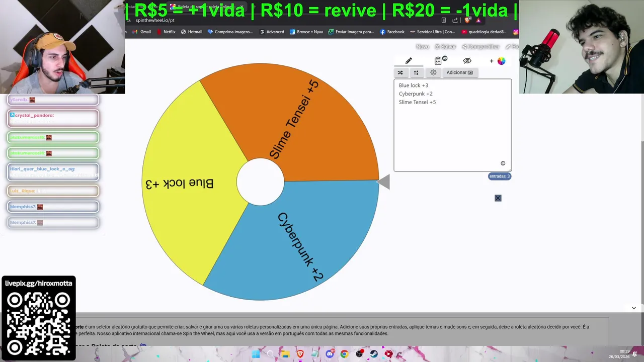Open Browse :: Nyaa bookmark
The image size is (644, 362).
306,32
